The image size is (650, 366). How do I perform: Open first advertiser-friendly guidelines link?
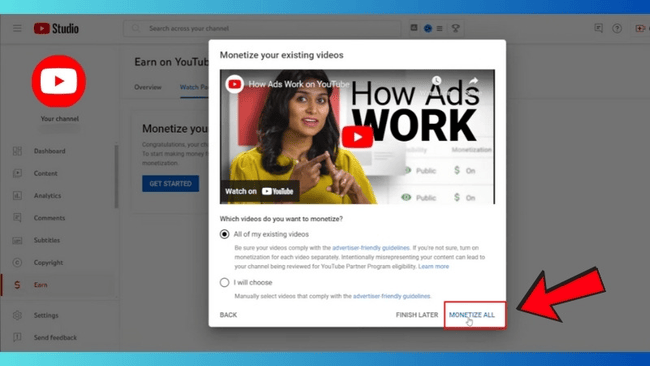(371, 248)
